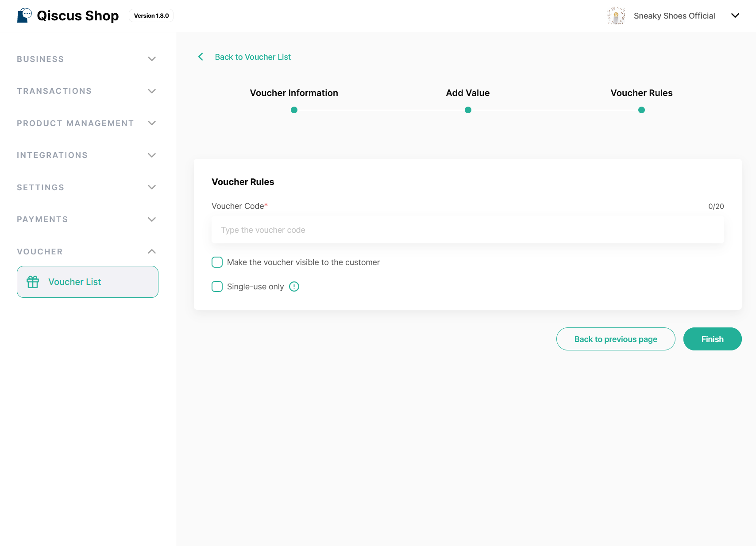Viewport: 756px width, 546px height.
Task: Click the Add Value step dot
Action: pyautogui.click(x=468, y=110)
